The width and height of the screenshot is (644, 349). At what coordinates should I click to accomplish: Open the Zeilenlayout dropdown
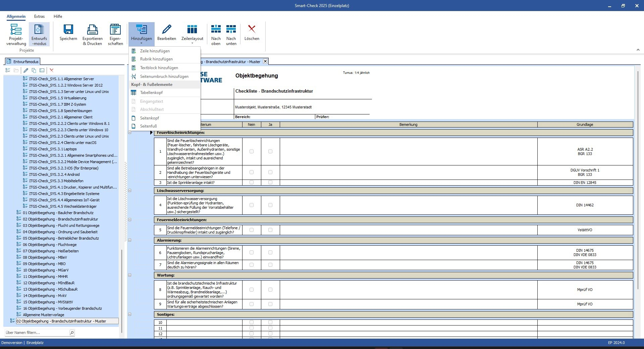(x=192, y=34)
